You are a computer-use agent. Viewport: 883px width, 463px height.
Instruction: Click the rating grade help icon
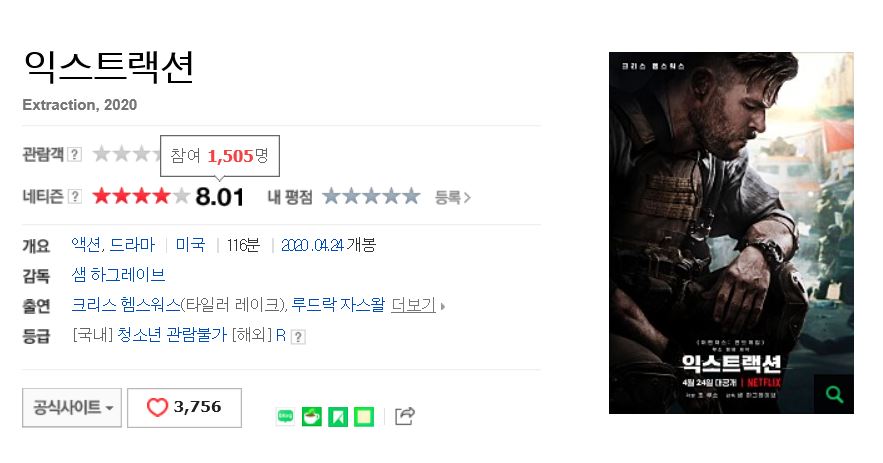pos(298,337)
